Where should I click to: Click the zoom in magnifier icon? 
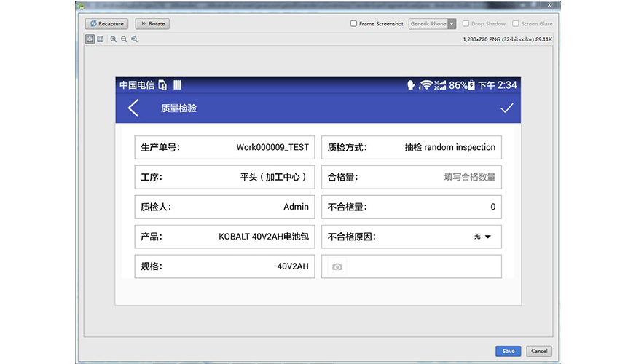pyautogui.click(x=114, y=39)
